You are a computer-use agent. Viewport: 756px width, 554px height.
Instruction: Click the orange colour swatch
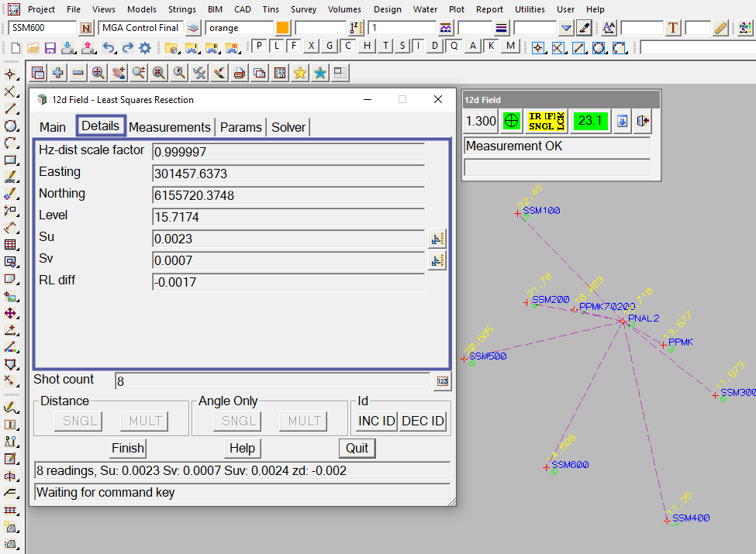[x=282, y=28]
